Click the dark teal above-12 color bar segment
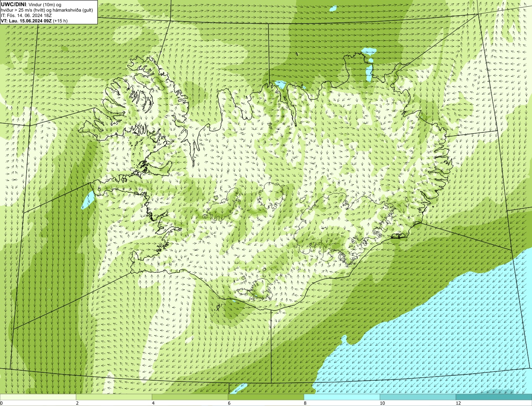The height and width of the screenshot is (406, 532). click(494, 397)
